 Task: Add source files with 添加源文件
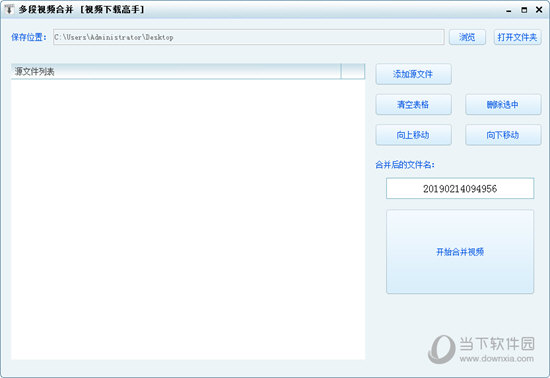coord(413,74)
